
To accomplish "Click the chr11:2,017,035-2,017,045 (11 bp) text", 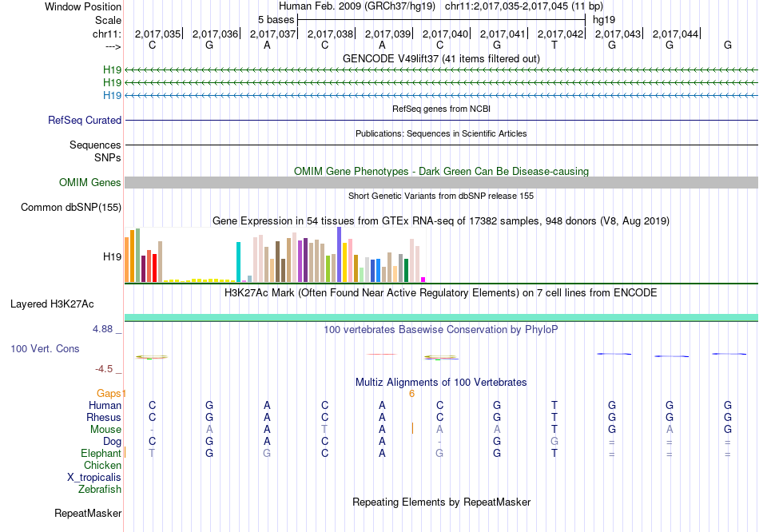I will coord(524,6).
